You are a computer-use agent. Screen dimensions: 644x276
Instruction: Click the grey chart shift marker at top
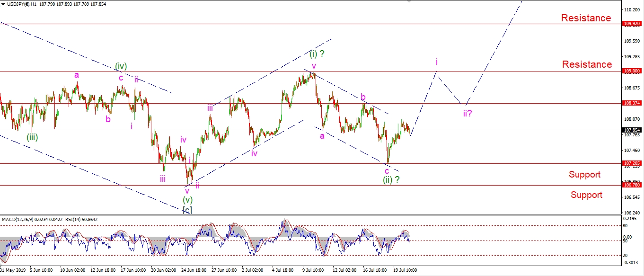coord(410,2)
